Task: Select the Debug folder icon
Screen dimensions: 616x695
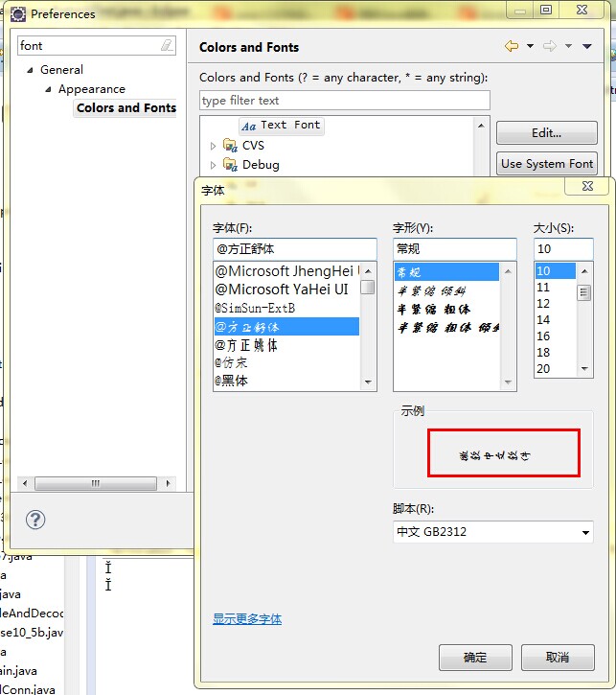Action: coord(230,165)
